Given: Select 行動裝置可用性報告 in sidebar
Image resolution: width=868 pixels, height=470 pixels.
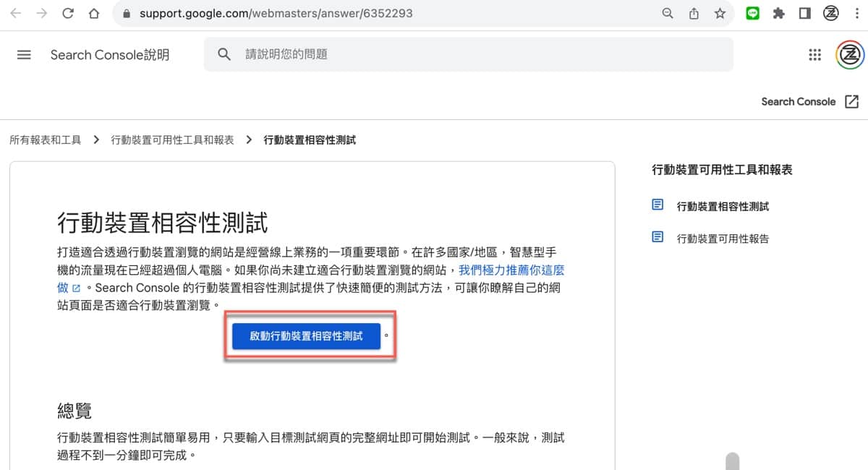Looking at the screenshot, I should 723,238.
